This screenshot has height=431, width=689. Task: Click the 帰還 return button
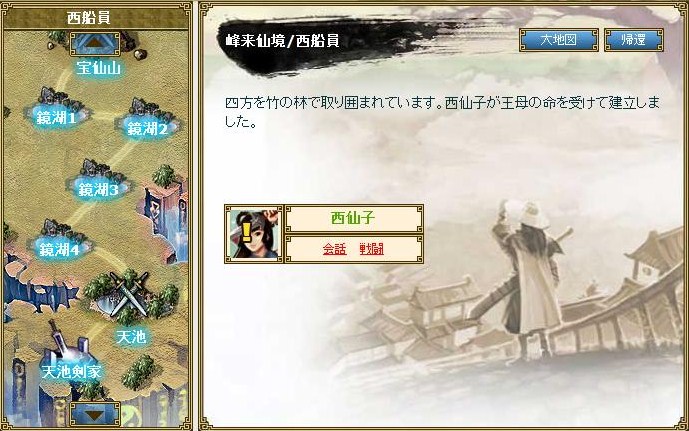[x=634, y=40]
